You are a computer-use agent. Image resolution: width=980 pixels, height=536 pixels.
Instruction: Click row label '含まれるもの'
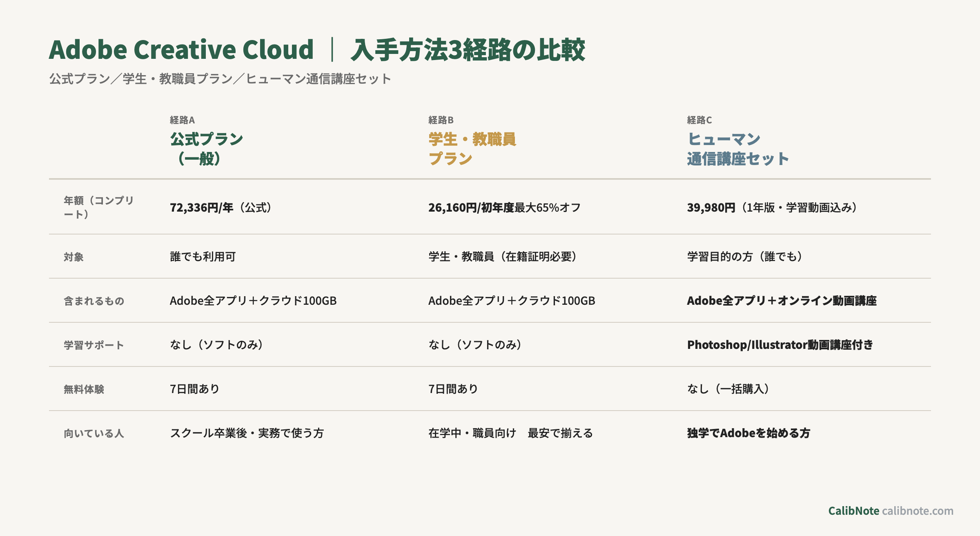click(x=94, y=301)
